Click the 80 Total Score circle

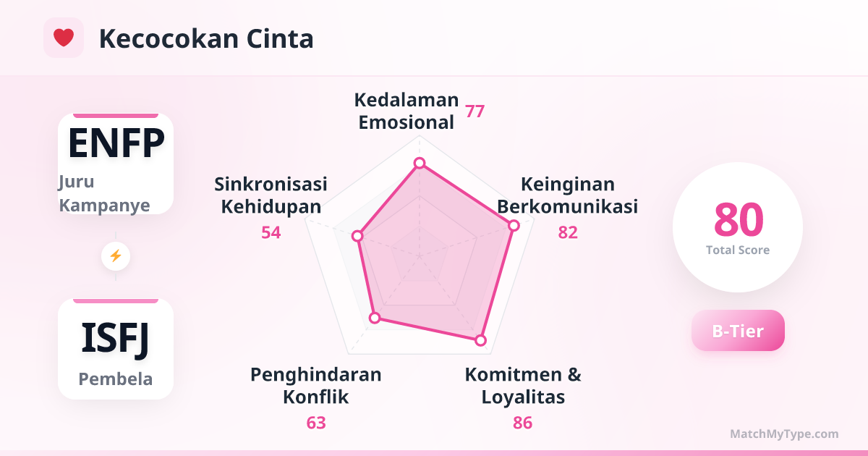[x=738, y=227]
